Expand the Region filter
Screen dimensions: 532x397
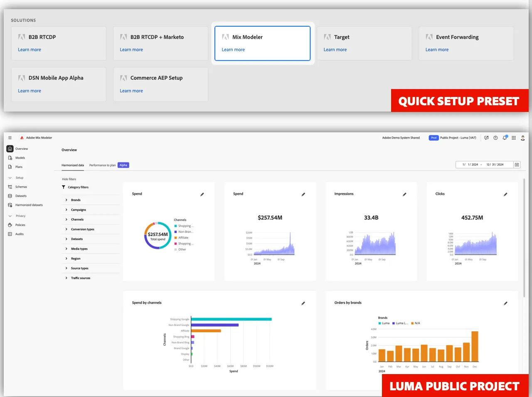click(66, 258)
